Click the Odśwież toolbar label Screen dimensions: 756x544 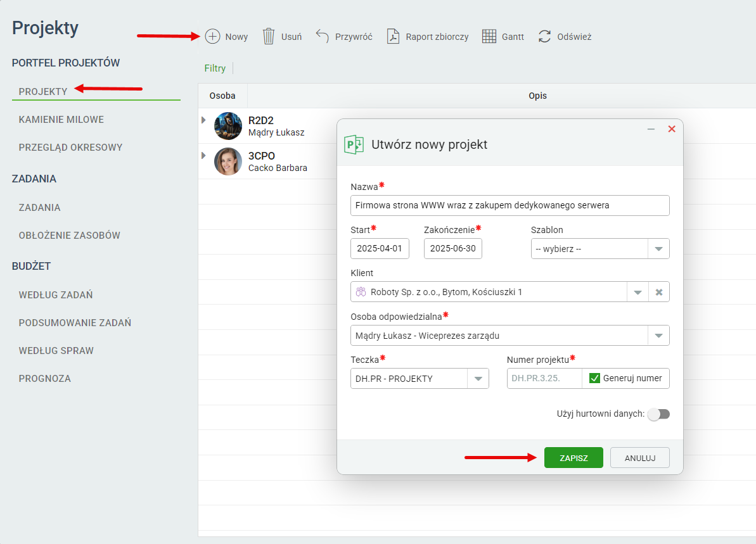[574, 37]
